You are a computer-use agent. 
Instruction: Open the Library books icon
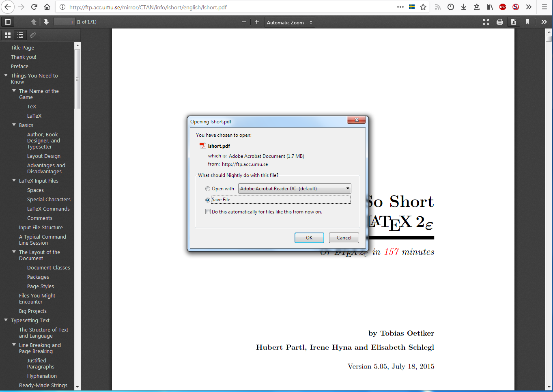[490, 7]
